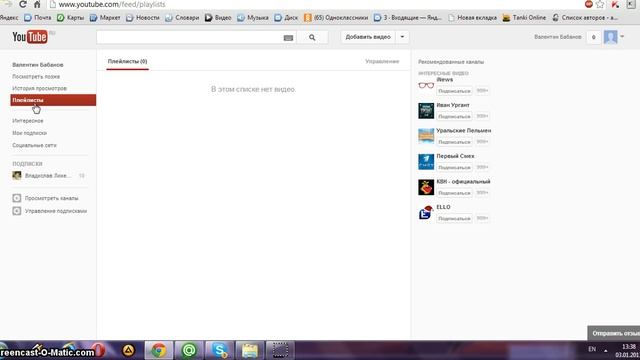The image size is (640, 360).
Task: Click the Владислав channel avatar thumbnail
Action: 17,176
